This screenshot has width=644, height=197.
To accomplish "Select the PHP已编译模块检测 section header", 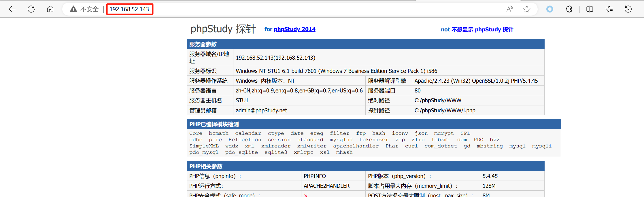I will pos(374,124).
